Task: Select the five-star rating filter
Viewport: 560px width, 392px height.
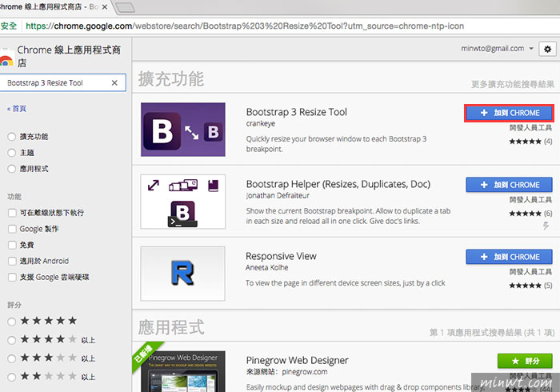Action: (12, 322)
